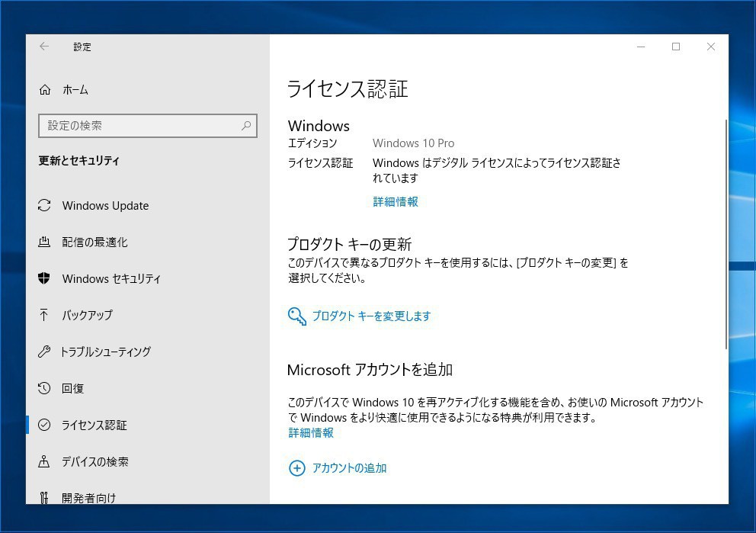This screenshot has width=756, height=533.
Task: Click the plus circle icon beside アカウントの追加
Action: coord(296,468)
